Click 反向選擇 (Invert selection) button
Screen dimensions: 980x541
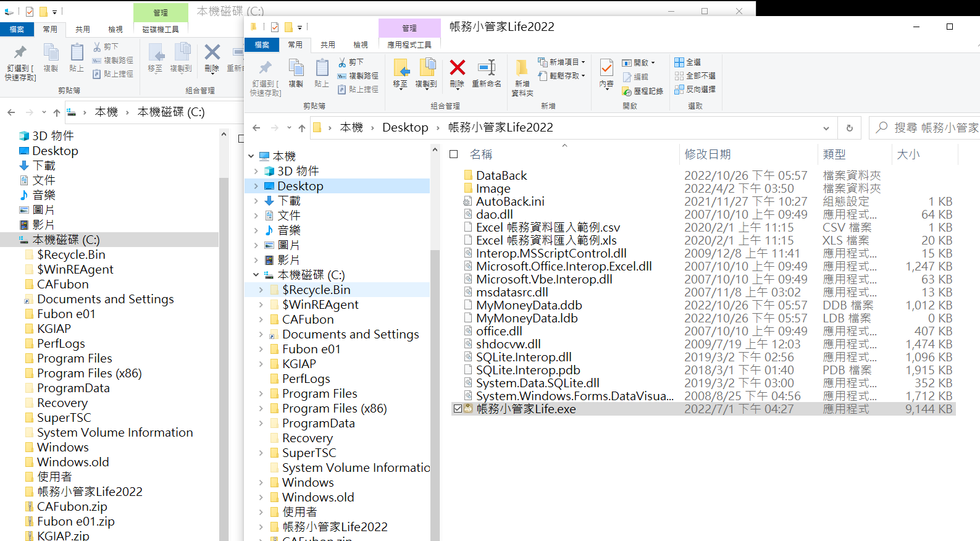tap(695, 90)
